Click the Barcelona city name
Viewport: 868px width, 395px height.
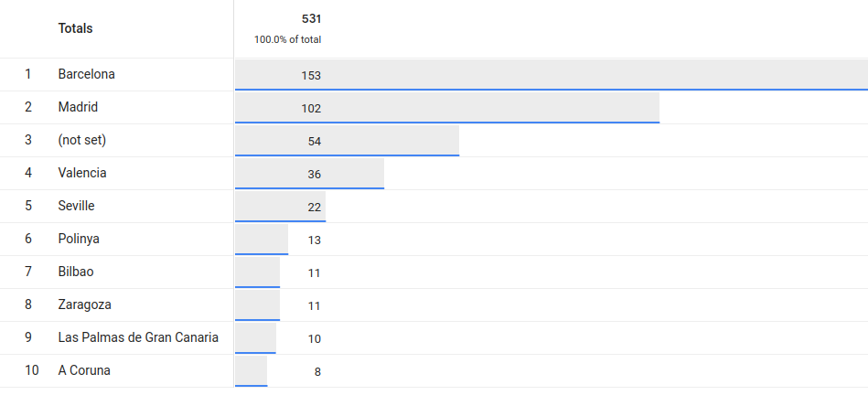[86, 74]
